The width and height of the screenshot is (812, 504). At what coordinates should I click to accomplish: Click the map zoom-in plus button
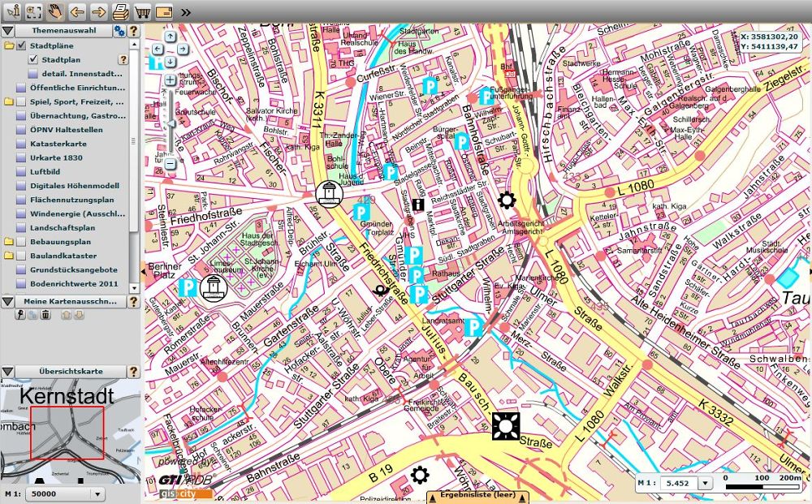(x=171, y=80)
